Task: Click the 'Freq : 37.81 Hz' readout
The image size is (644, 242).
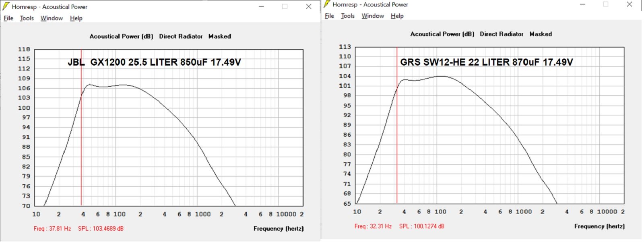Action: point(52,229)
